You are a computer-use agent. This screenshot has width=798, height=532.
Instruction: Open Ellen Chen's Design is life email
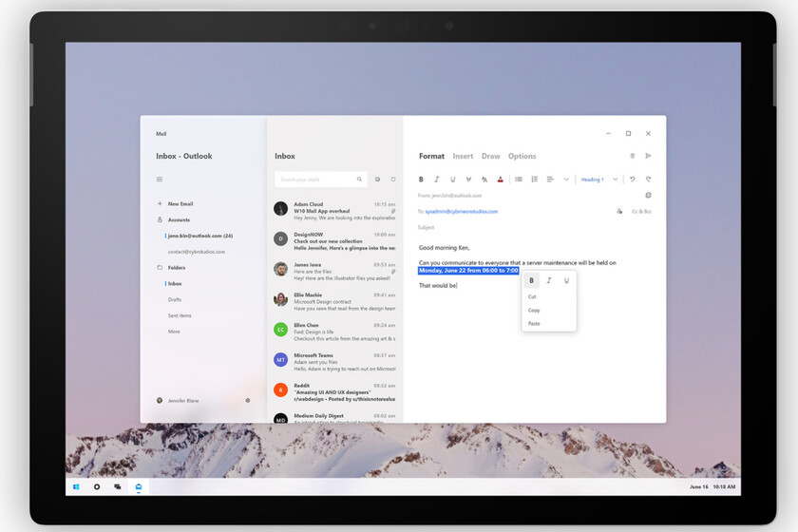point(334,332)
